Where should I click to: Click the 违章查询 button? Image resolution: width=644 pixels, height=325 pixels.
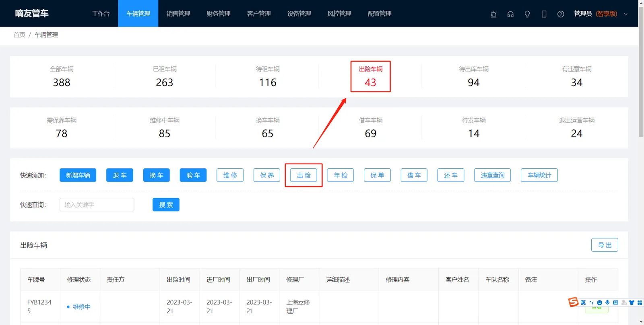click(492, 175)
